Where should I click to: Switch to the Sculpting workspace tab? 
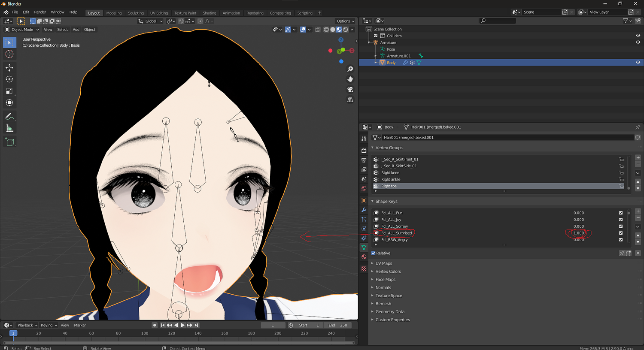pyautogui.click(x=136, y=13)
